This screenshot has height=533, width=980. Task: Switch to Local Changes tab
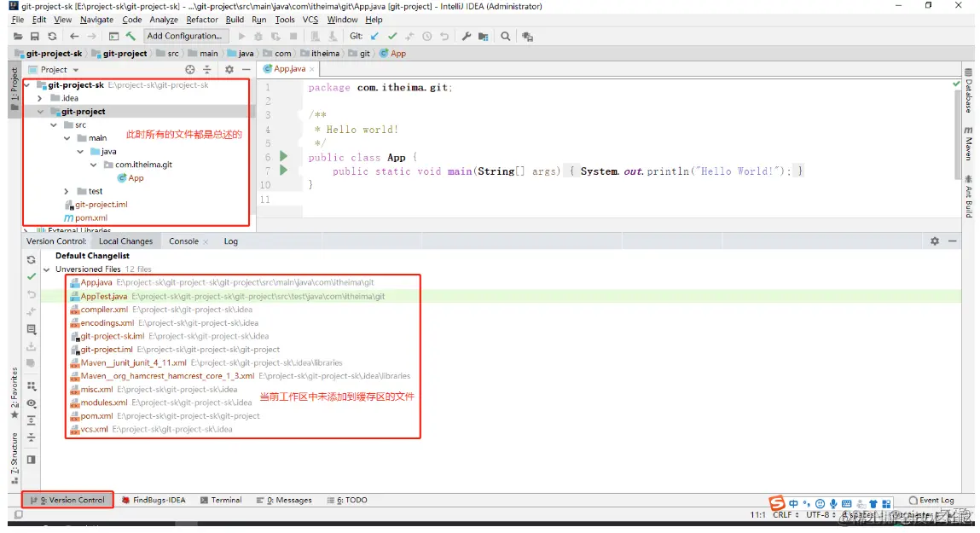(125, 241)
